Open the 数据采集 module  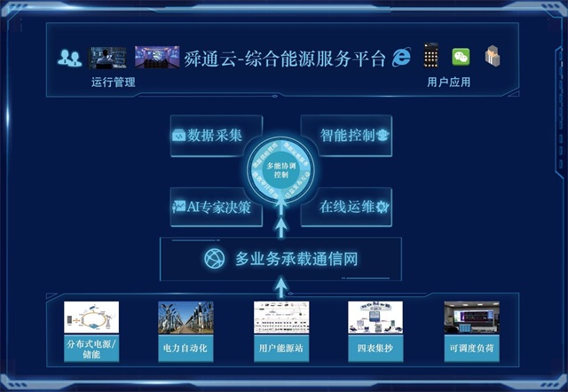click(217, 136)
